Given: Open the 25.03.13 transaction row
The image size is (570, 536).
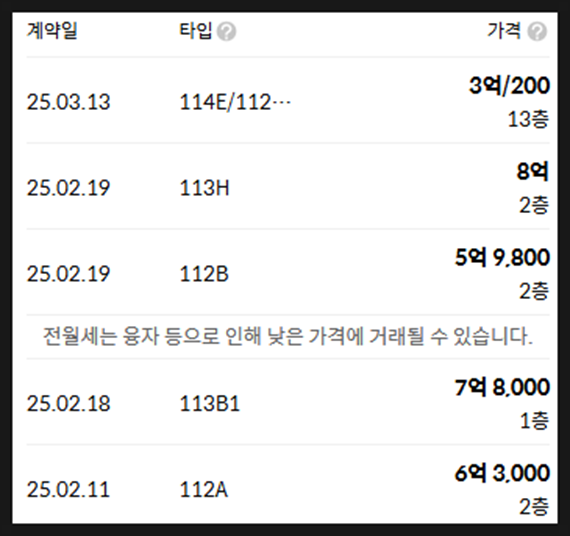Looking at the screenshot, I should tap(288, 100).
